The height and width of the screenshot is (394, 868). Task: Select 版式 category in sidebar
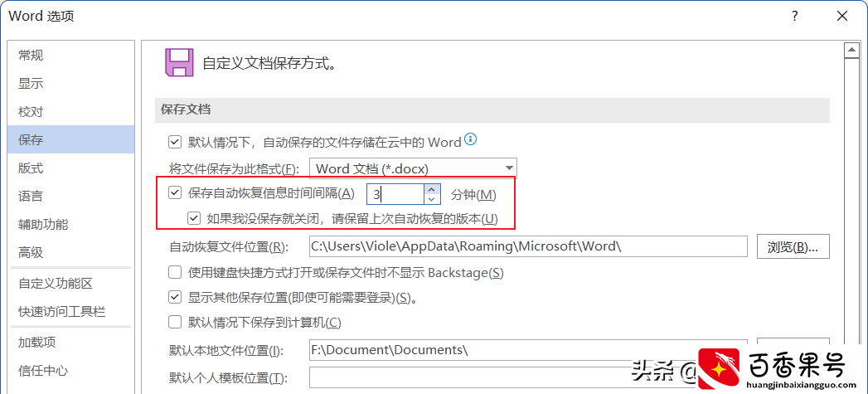[x=70, y=168]
